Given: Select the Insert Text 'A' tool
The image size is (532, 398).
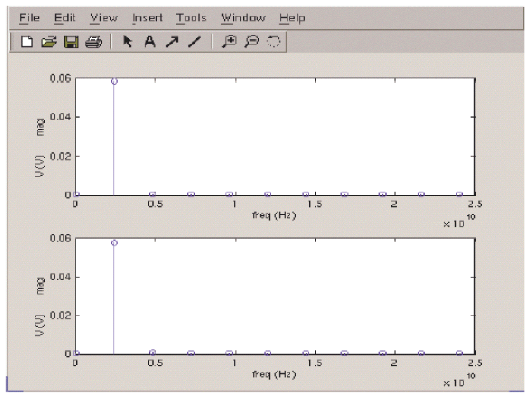Looking at the screenshot, I should point(150,42).
